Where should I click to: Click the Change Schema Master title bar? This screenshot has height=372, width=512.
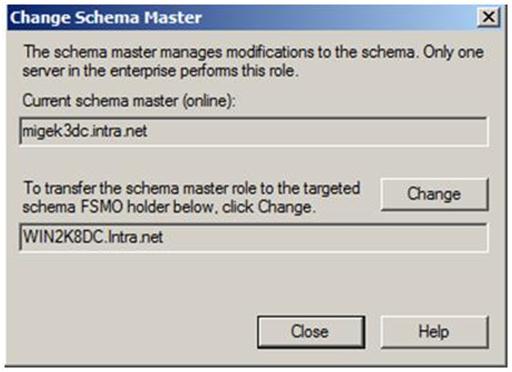click(x=254, y=17)
